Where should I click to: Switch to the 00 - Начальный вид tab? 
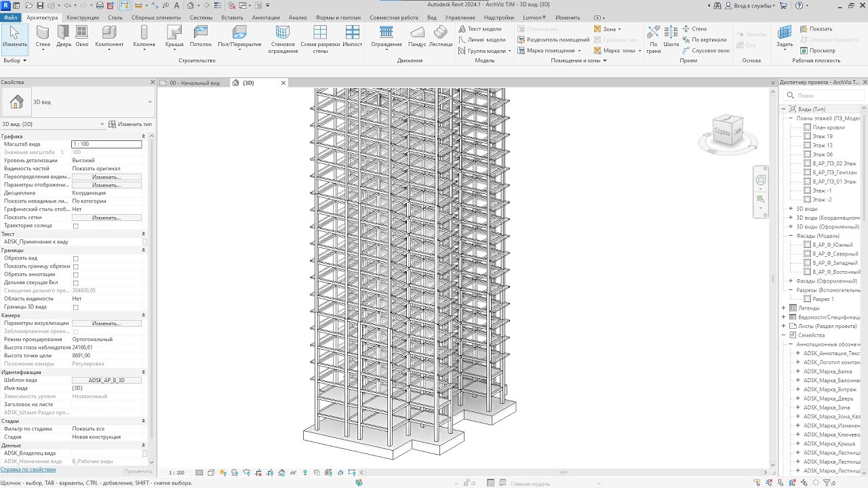click(194, 83)
